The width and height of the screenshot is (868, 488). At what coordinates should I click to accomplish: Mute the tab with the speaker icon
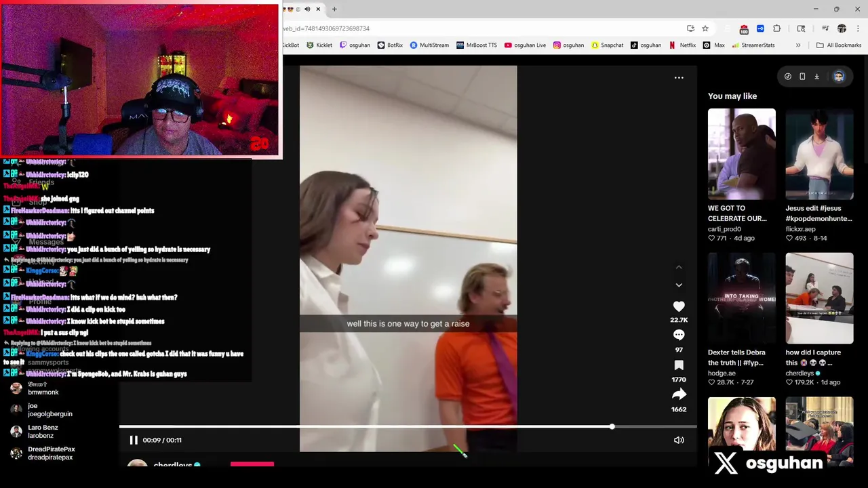pyautogui.click(x=307, y=9)
